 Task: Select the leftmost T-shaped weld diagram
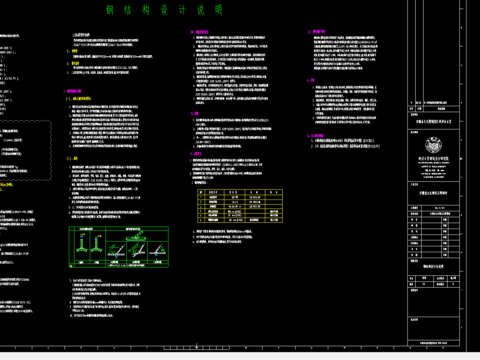tap(82, 244)
